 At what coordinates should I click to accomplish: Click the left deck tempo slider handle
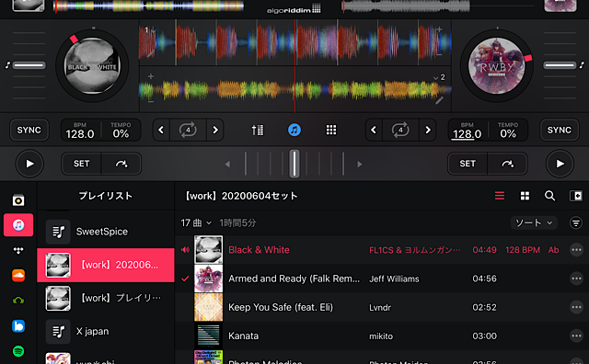[29, 65]
